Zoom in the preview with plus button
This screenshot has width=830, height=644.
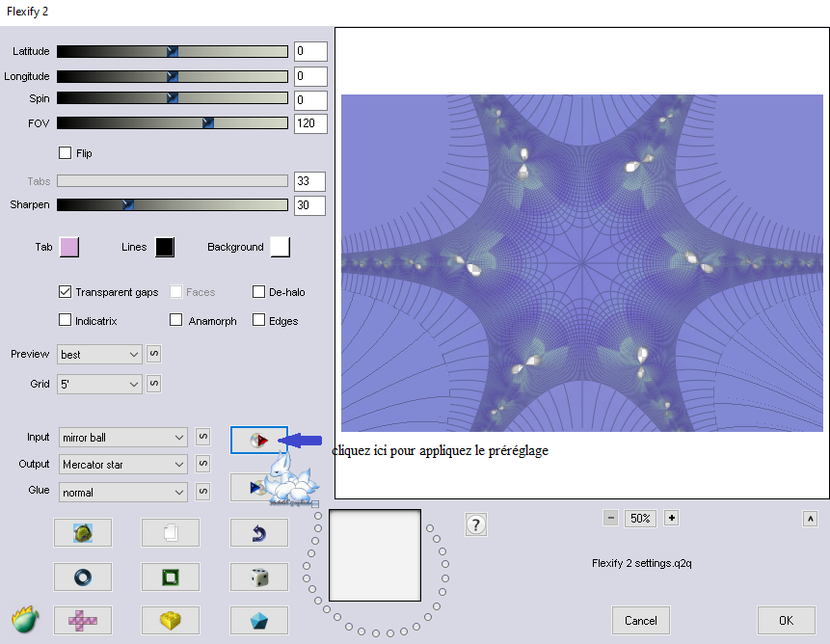(x=671, y=518)
